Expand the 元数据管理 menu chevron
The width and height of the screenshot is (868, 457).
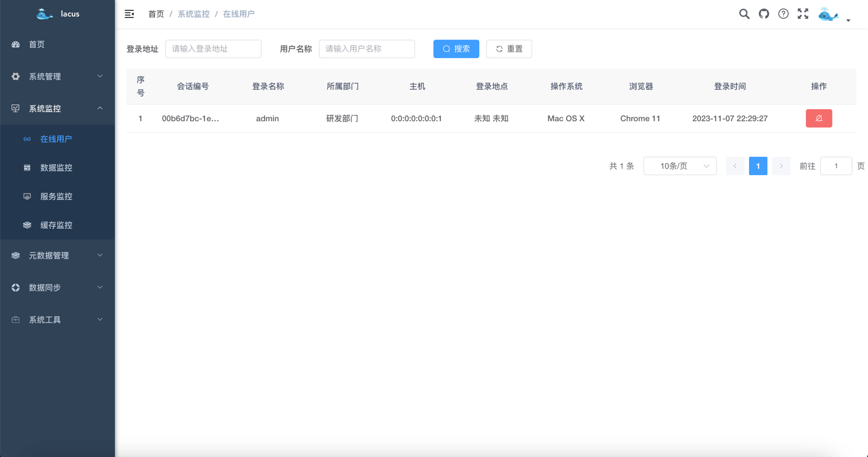tap(100, 255)
